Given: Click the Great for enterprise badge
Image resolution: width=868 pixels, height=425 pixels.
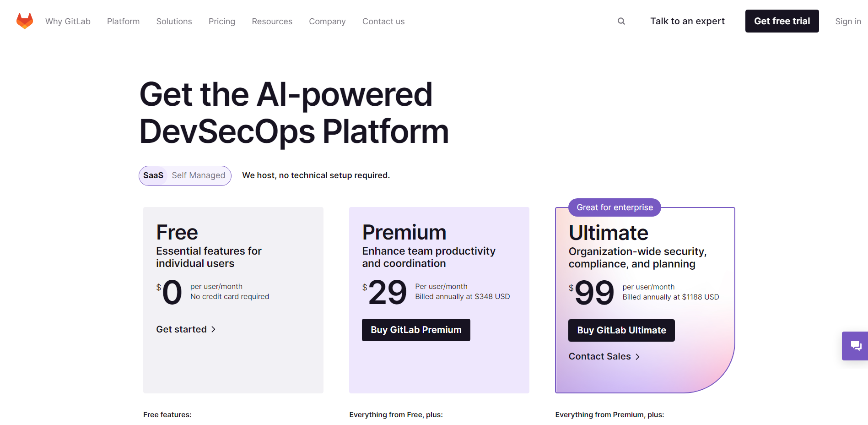Looking at the screenshot, I should [615, 207].
